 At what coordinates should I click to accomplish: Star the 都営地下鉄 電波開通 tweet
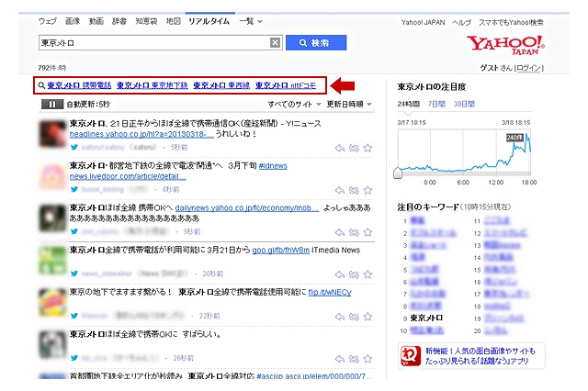click(367, 190)
